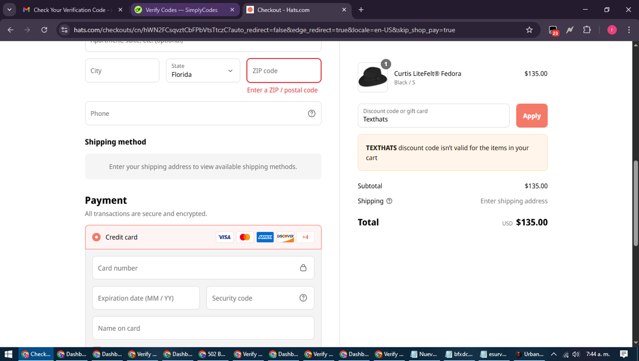Select the Credit card radio button
This screenshot has width=639, height=361.
[96, 237]
